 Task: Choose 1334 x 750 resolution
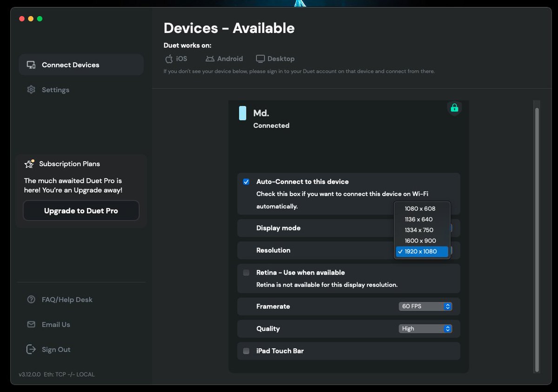click(422, 230)
